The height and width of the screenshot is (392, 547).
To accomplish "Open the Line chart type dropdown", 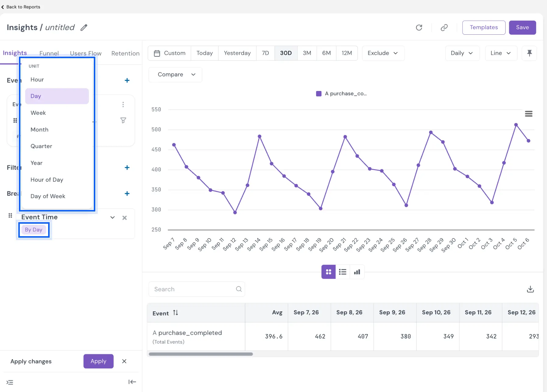I will [x=501, y=53].
